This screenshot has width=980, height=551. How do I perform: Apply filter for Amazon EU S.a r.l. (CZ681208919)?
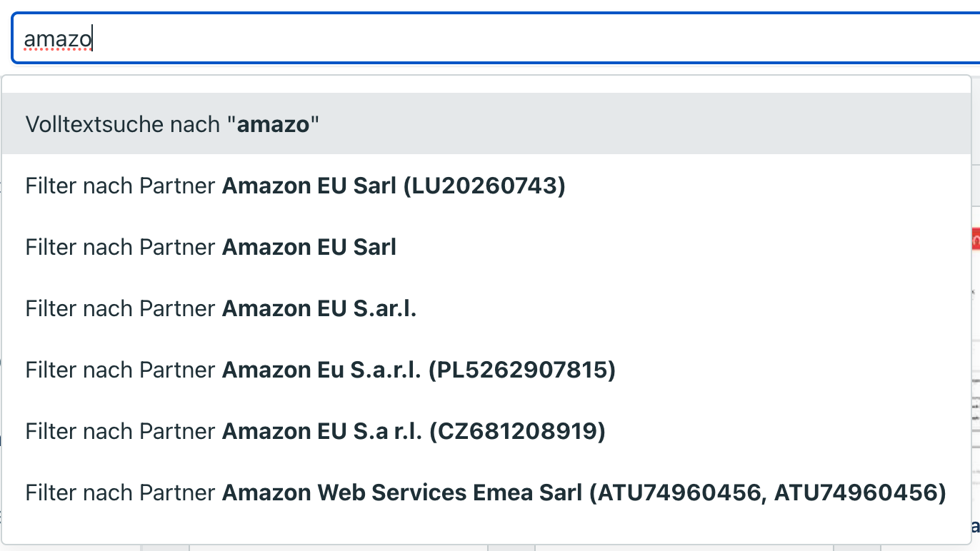[x=315, y=431]
